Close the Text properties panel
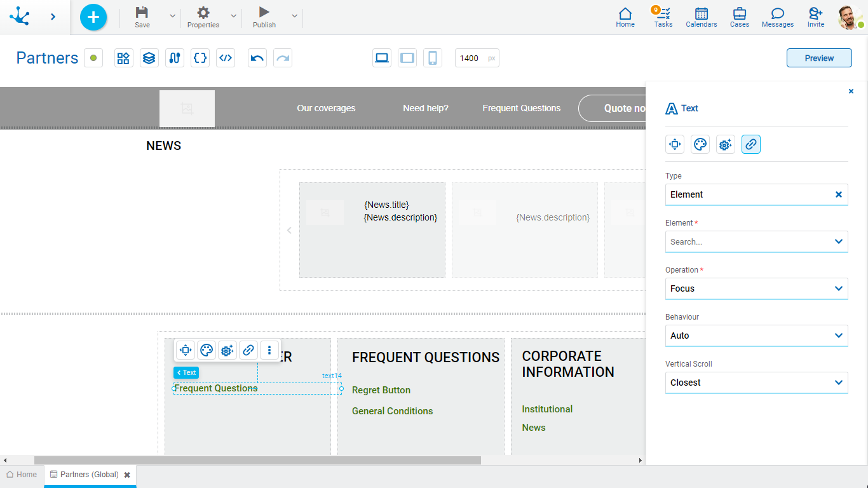868x488 pixels. pyautogui.click(x=851, y=91)
